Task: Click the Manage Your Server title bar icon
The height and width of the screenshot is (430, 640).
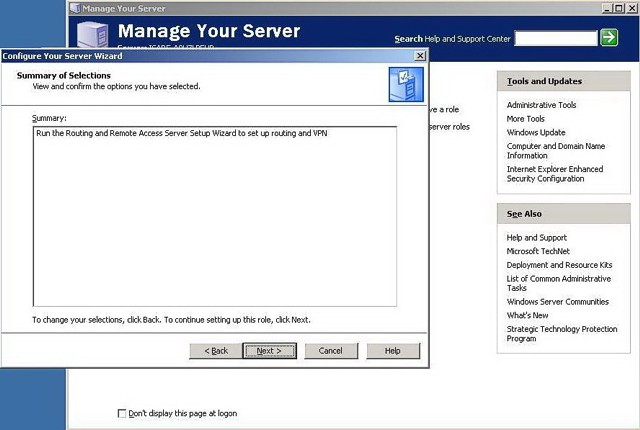Action: [75, 8]
